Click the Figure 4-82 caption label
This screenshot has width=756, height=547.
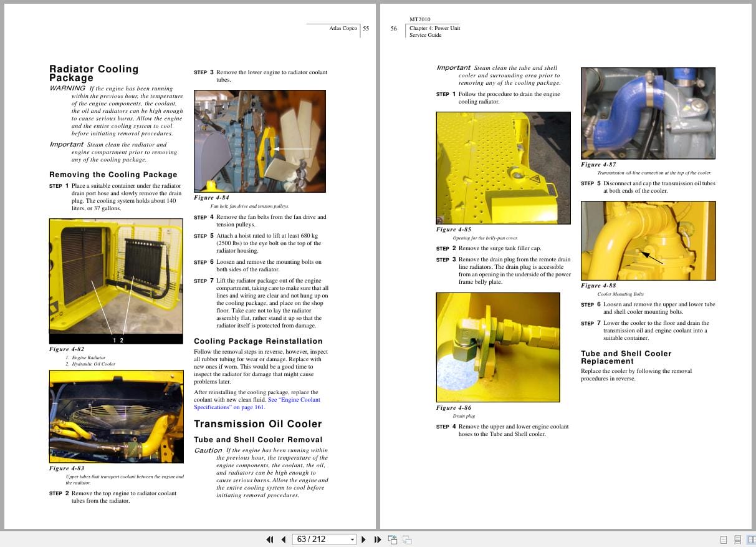point(67,349)
